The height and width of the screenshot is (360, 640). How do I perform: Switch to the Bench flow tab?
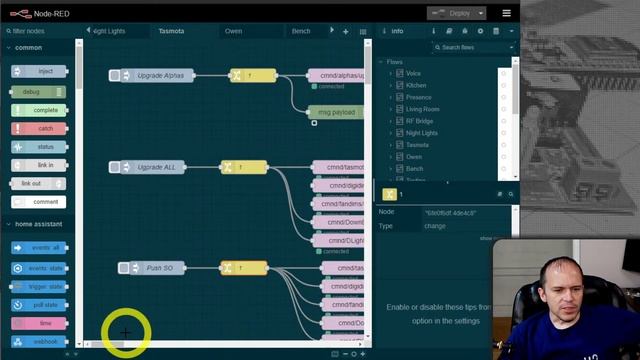301,31
